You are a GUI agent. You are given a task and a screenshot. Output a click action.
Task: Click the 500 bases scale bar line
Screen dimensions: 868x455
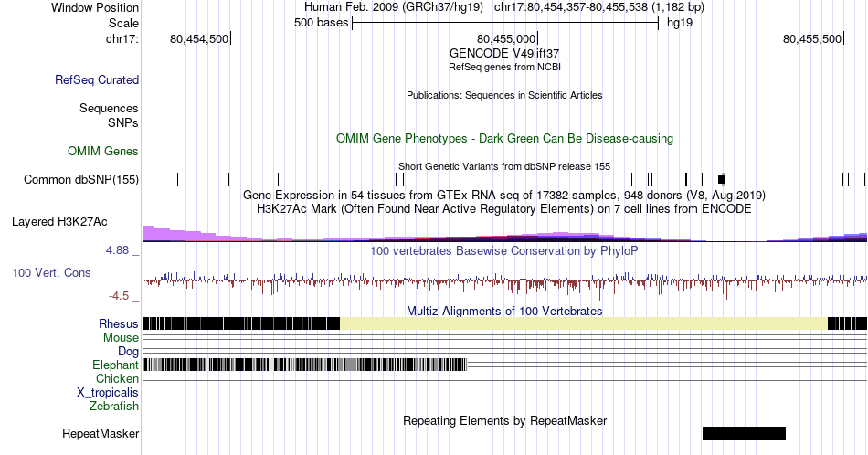[x=505, y=23]
